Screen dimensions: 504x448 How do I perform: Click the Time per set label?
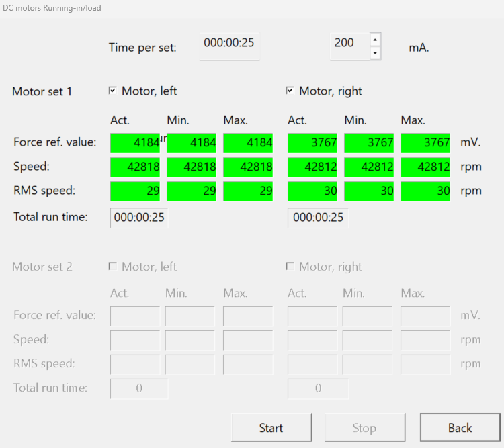142,48
